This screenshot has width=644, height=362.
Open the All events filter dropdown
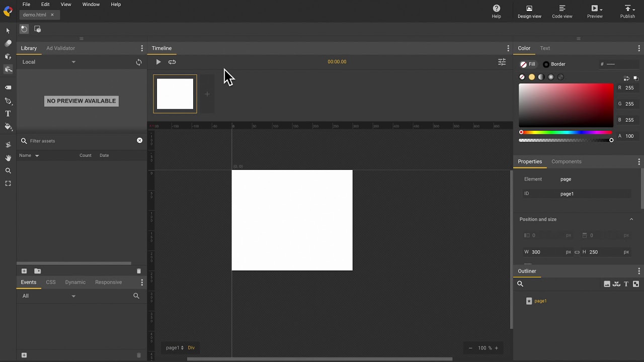[x=49, y=296]
